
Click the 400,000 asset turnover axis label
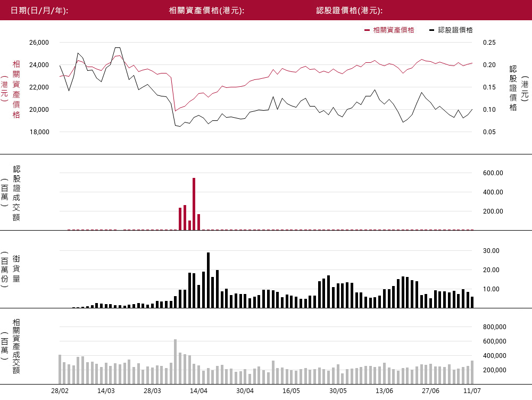tap(495, 356)
